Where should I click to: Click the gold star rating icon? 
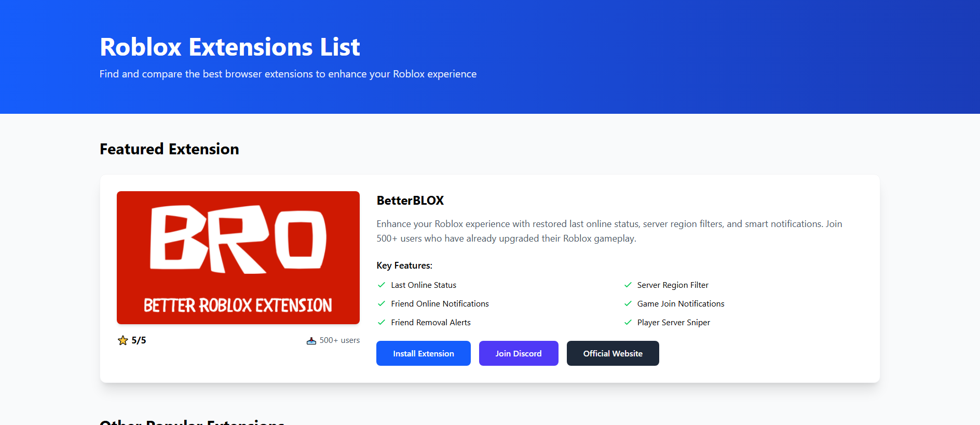click(x=122, y=340)
